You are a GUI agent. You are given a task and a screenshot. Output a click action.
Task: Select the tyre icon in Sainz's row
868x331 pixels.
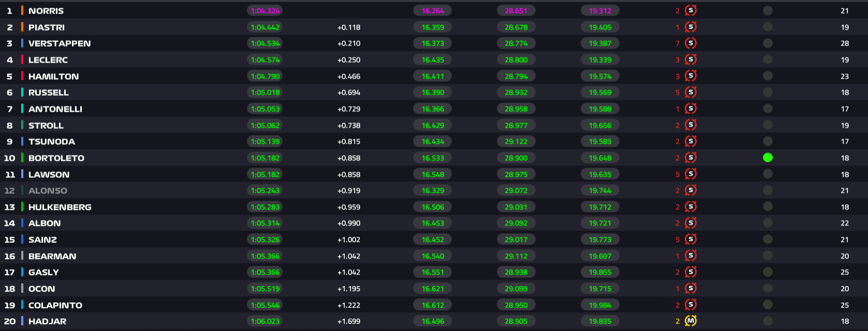[x=690, y=239]
